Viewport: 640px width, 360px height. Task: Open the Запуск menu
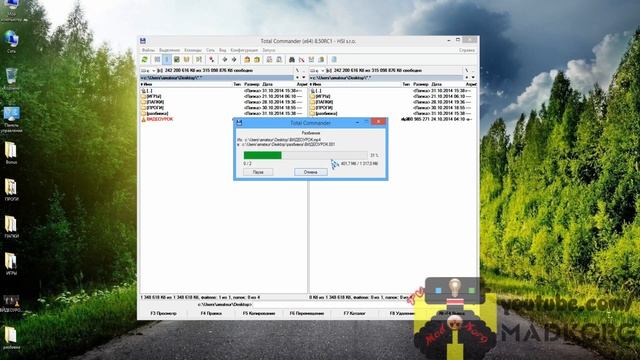269,50
